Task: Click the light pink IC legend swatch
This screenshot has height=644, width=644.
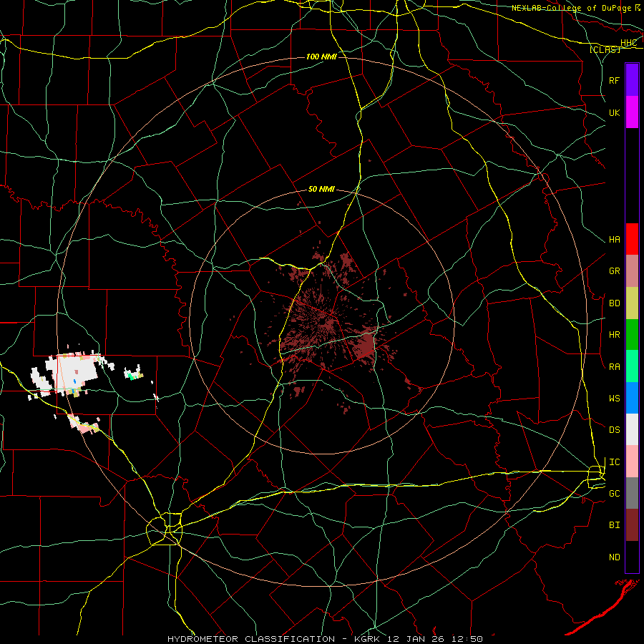Action: point(632,462)
